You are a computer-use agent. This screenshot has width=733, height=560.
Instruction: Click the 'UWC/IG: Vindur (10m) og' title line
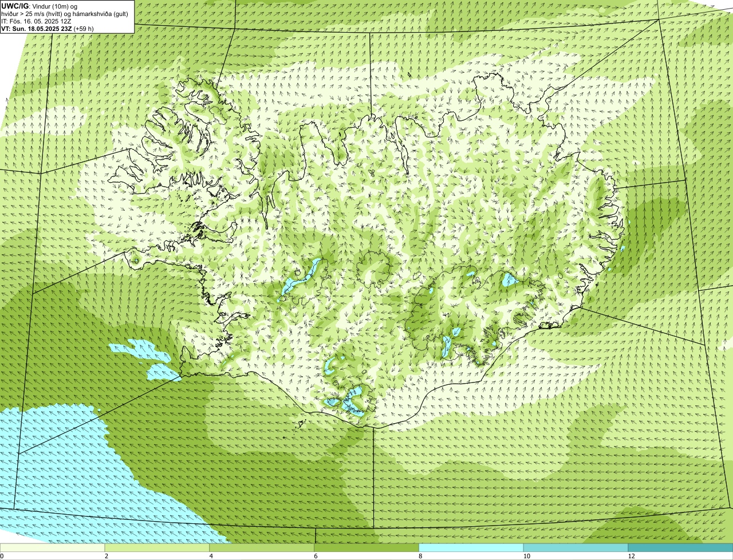click(x=39, y=6)
